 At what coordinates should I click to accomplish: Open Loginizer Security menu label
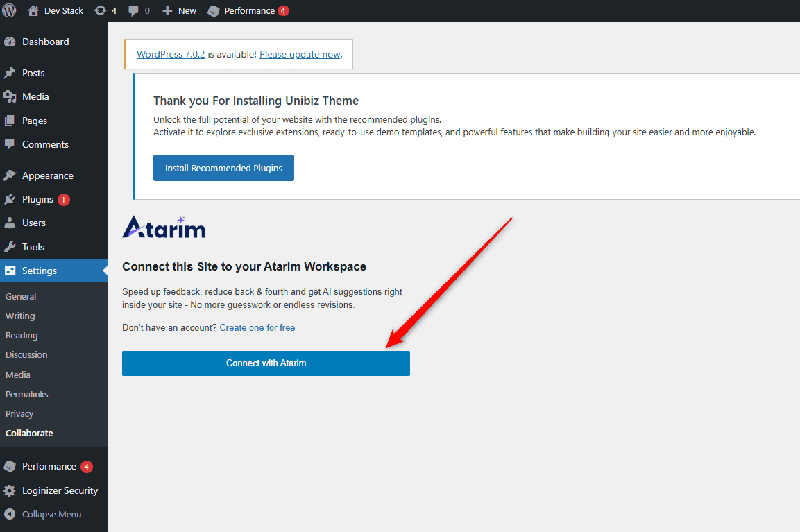pyautogui.click(x=60, y=490)
